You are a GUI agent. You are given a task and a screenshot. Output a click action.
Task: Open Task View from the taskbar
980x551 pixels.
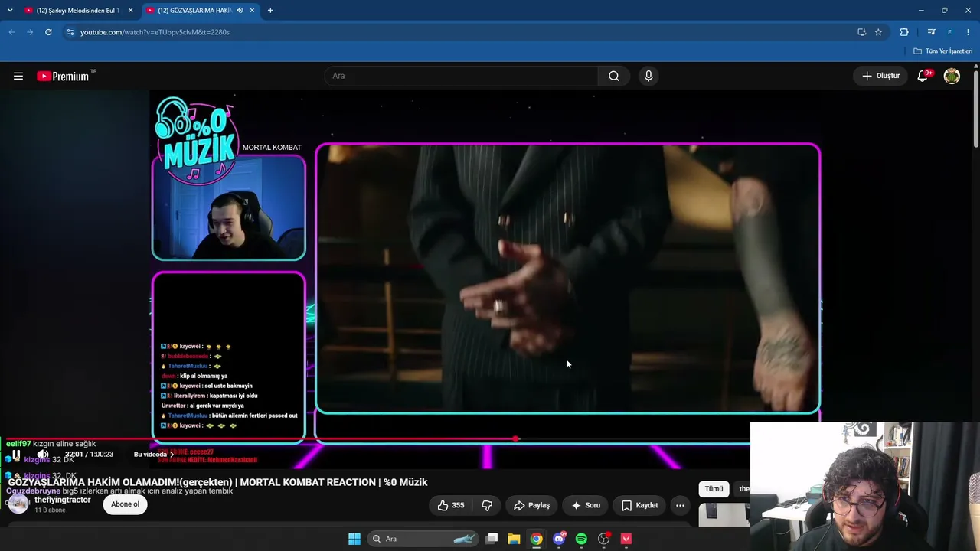tap(492, 539)
